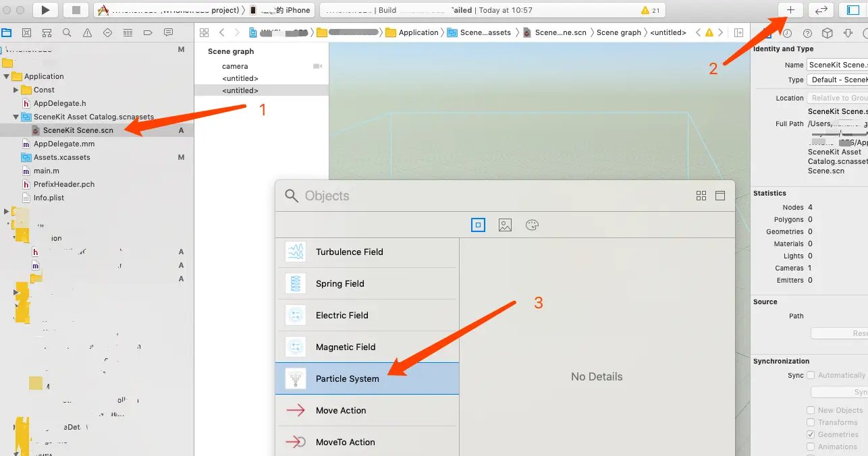Screen dimensions: 868x456
Task: Jump to next issue arrow
Action: pyautogui.click(x=722, y=32)
